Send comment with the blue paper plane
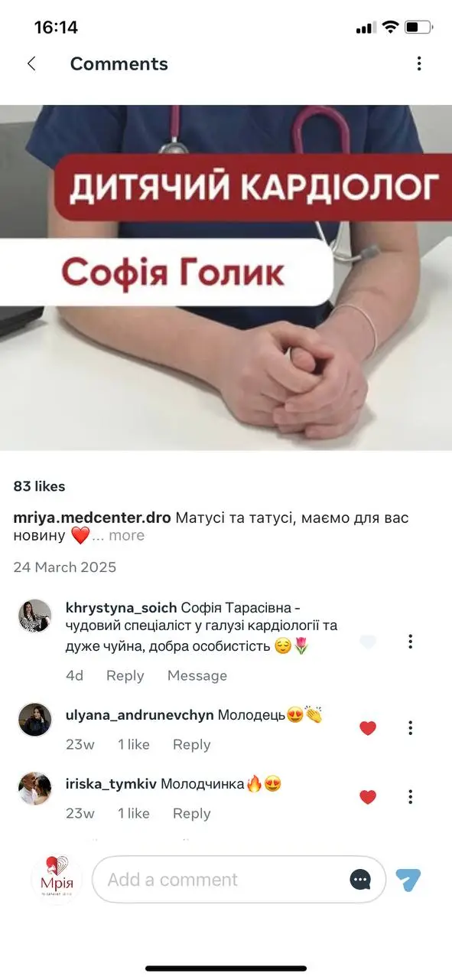The width and height of the screenshot is (452, 980). click(408, 880)
